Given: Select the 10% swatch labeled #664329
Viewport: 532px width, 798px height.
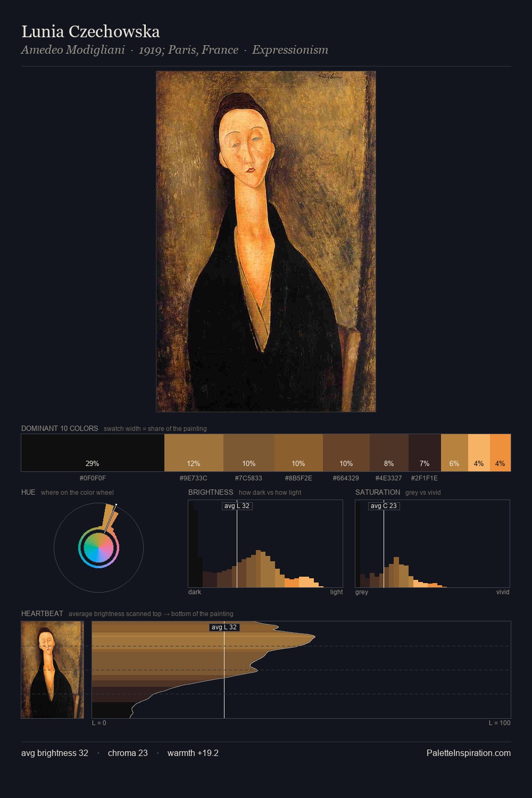Looking at the screenshot, I should coord(346,453).
